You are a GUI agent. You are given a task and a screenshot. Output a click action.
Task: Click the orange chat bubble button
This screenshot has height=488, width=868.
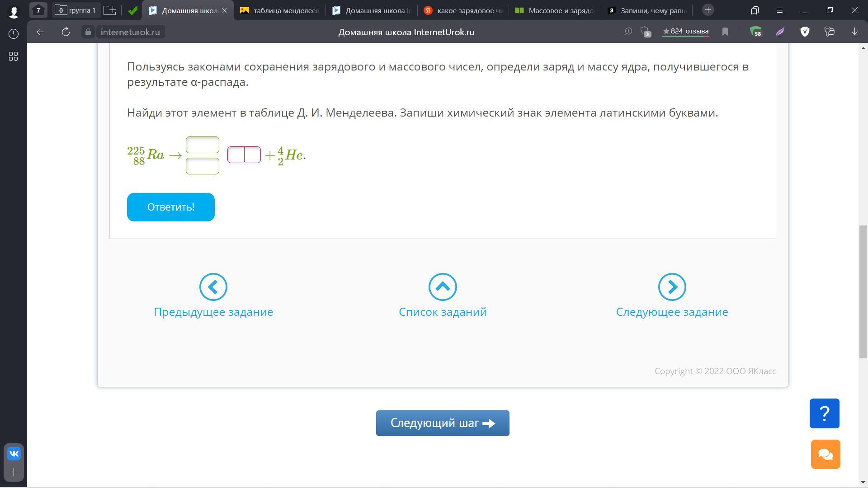click(x=826, y=454)
